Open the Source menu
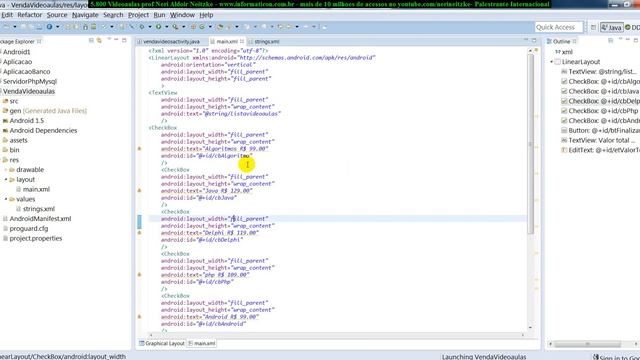The height and width of the screenshot is (360, 640). click(57, 15)
